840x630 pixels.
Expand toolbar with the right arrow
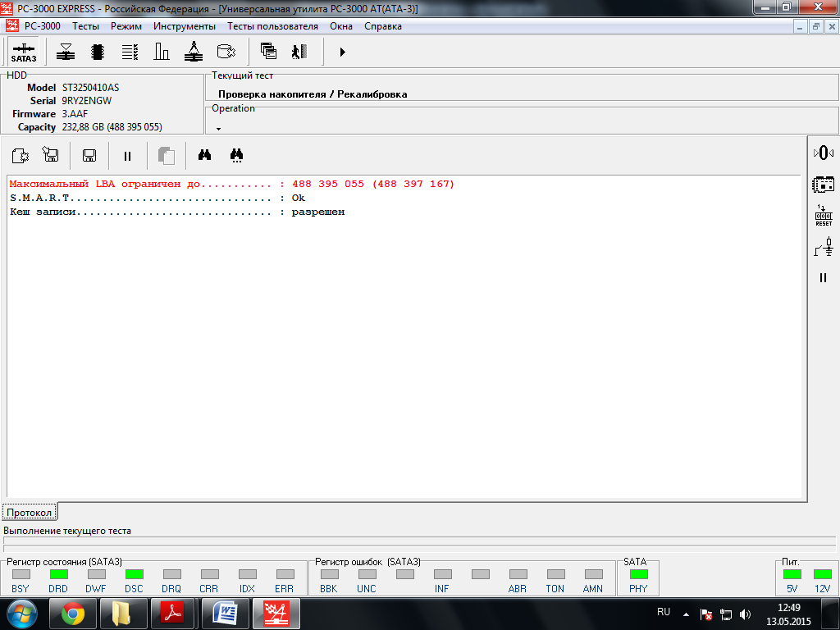343,52
